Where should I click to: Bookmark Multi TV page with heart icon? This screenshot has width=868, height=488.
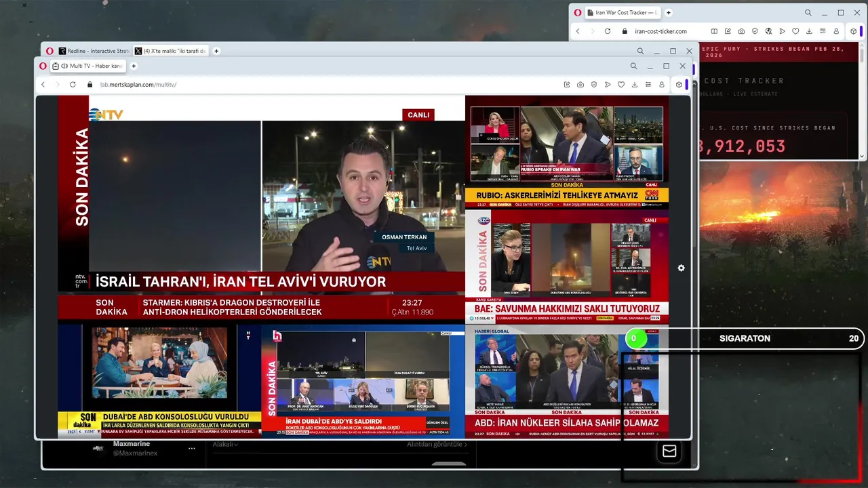coord(621,85)
